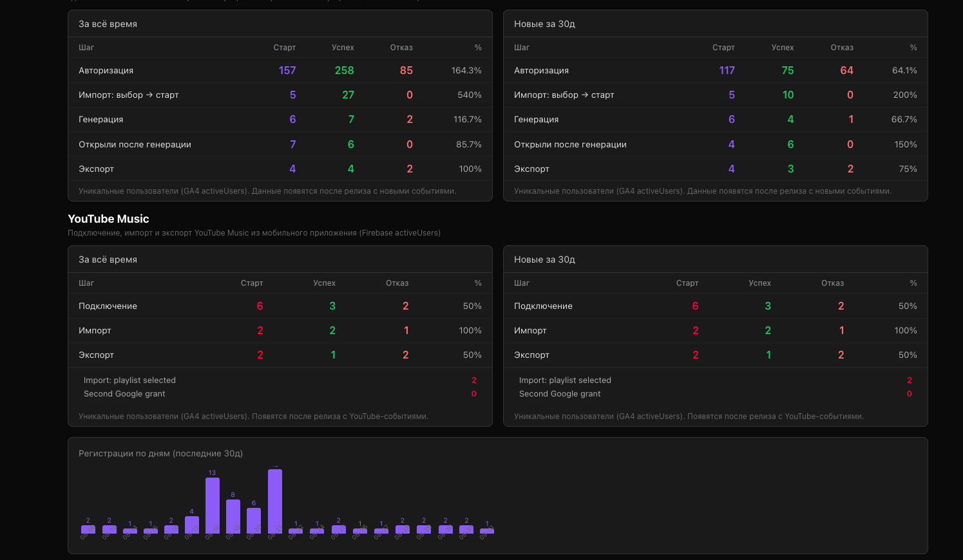Click the 200% import percentage value

(x=905, y=95)
